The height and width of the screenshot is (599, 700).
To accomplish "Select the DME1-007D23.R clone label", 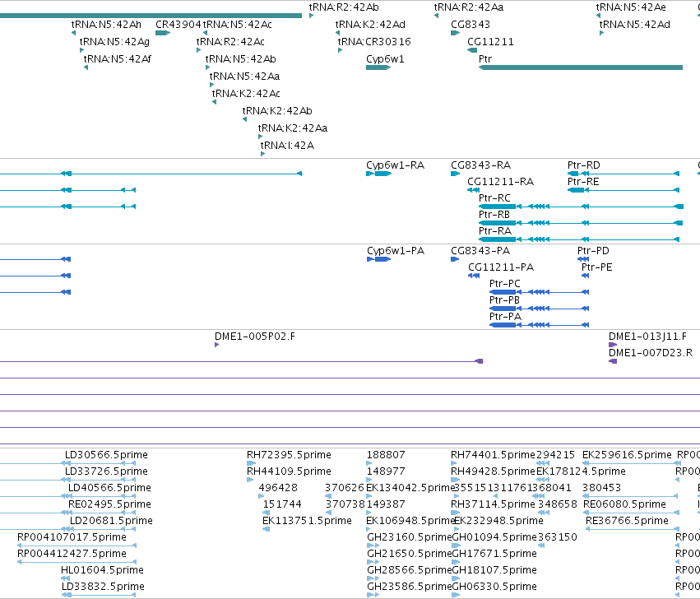I will coord(651,353).
